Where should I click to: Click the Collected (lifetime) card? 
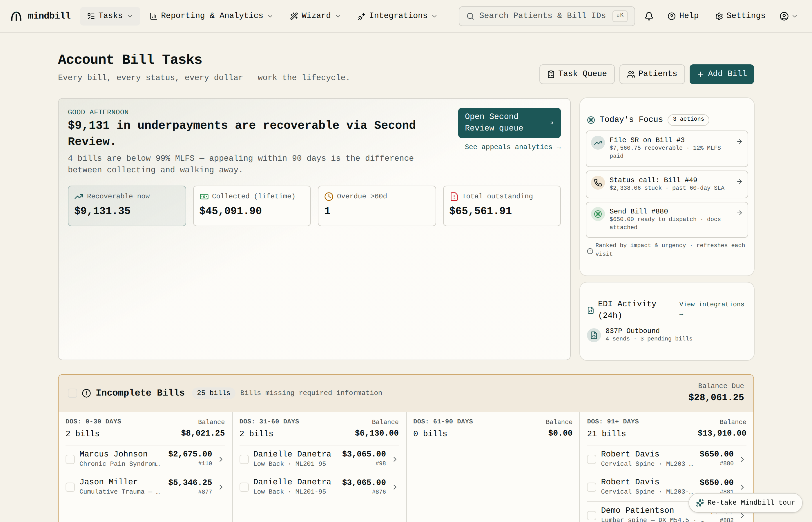point(252,206)
